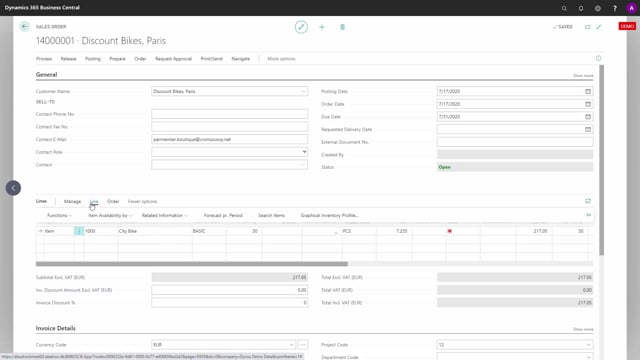
Task: Open the user account avatar
Action: pyautogui.click(x=631, y=8)
